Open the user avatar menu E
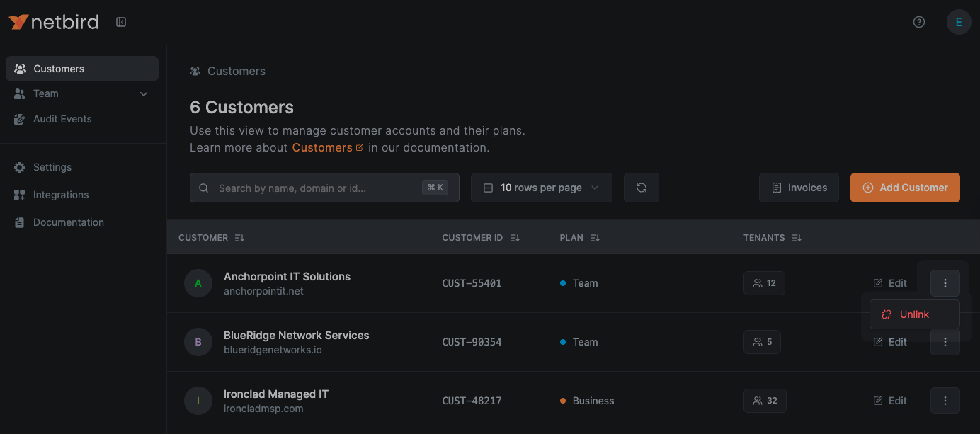This screenshot has width=980, height=434. click(959, 22)
